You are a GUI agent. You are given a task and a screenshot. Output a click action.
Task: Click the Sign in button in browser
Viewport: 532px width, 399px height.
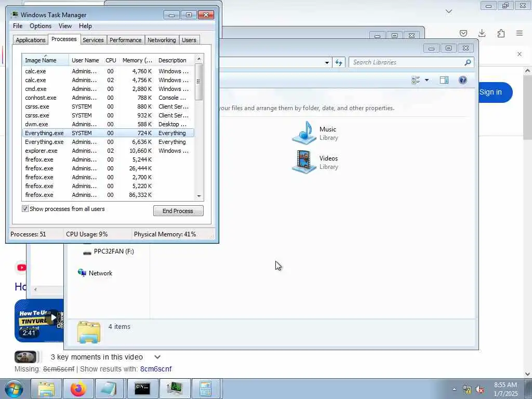point(495,92)
